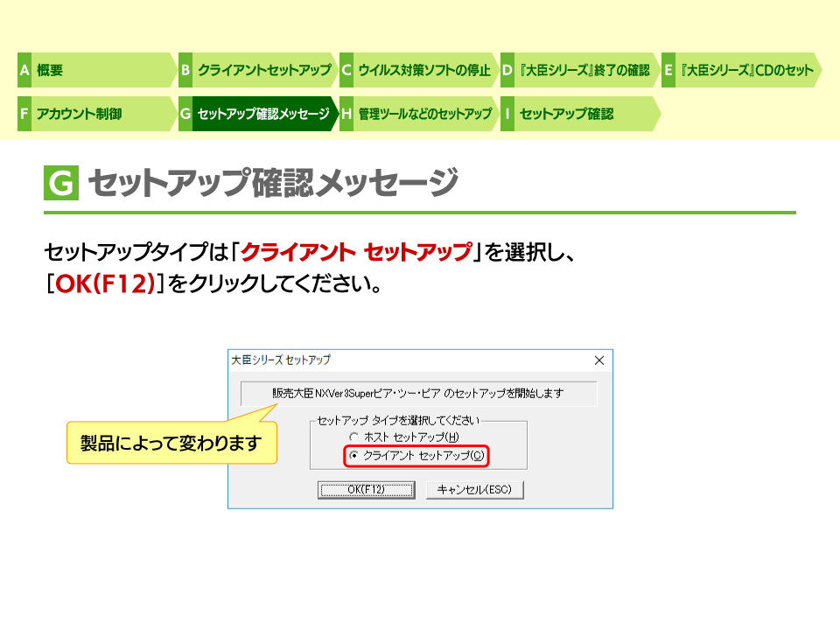Click the セットアップ タイプを選択してください label
This screenshot has height=630, width=840.
pyautogui.click(x=398, y=421)
